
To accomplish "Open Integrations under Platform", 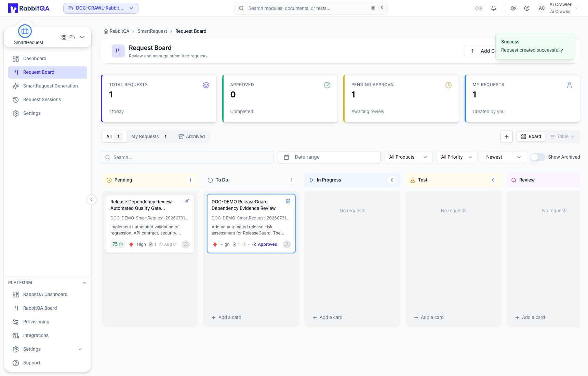I will [48, 336].
